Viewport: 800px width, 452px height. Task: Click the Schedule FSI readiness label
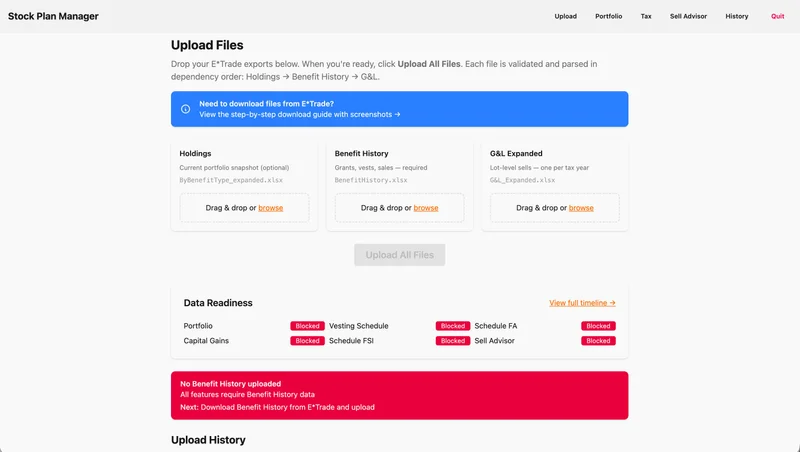click(351, 341)
